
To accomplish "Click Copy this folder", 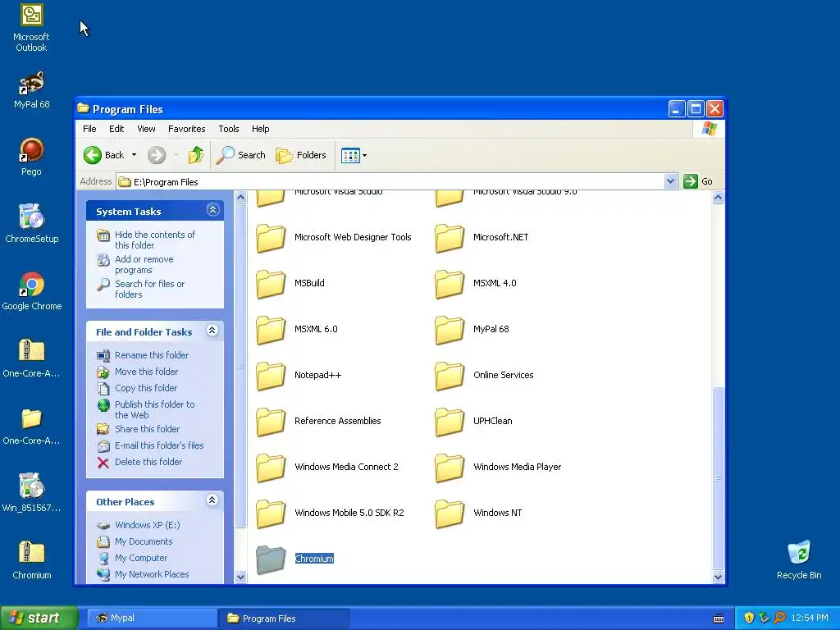I will tap(146, 388).
